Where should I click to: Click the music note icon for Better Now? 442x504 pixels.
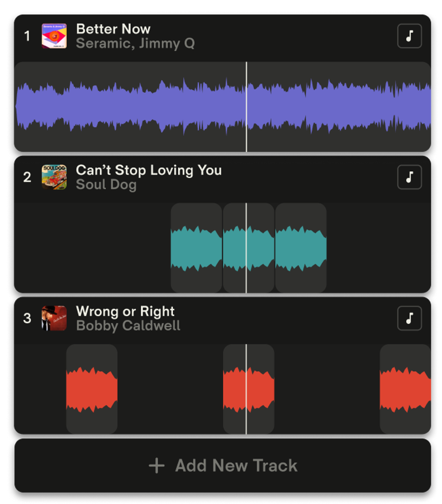pyautogui.click(x=409, y=36)
